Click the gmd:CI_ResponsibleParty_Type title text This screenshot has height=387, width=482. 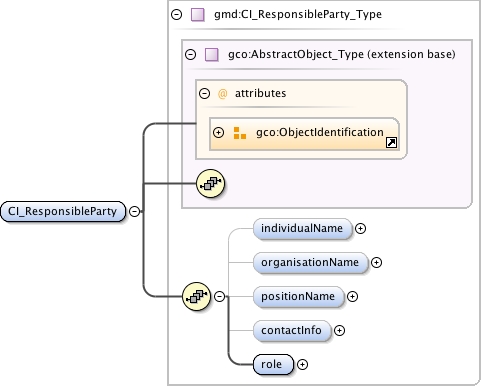click(298, 14)
